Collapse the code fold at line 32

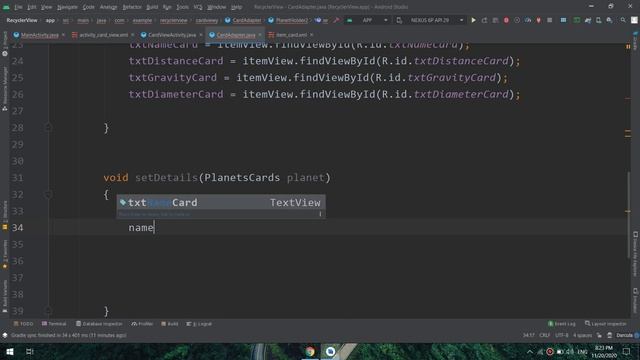tap(48, 194)
